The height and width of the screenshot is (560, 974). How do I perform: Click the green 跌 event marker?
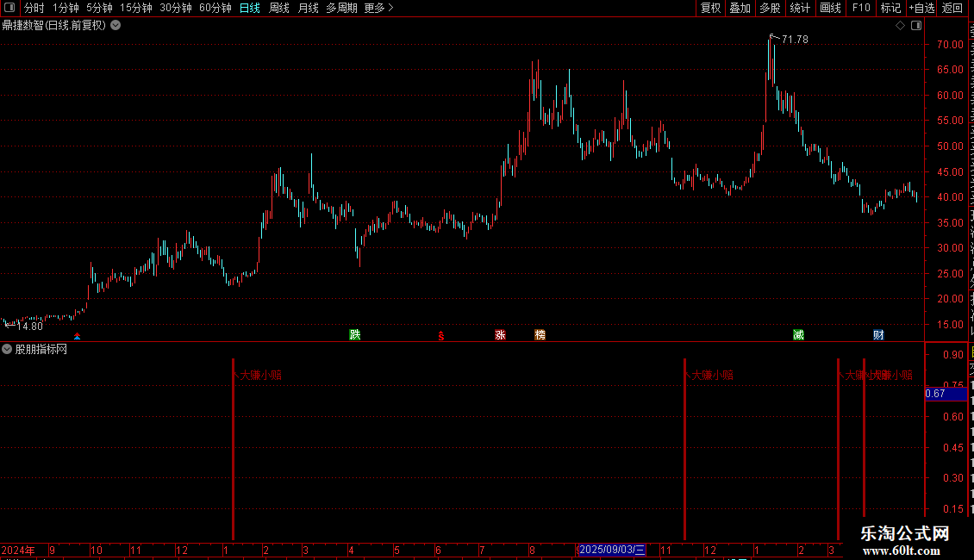click(354, 335)
